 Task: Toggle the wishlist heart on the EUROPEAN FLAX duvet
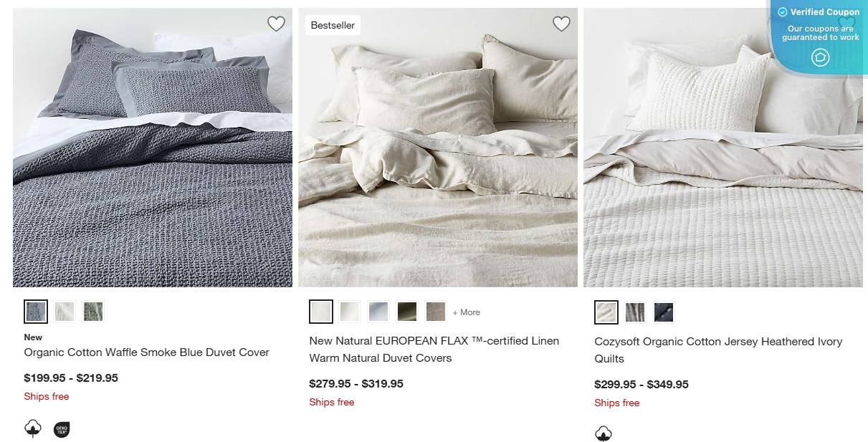(561, 24)
